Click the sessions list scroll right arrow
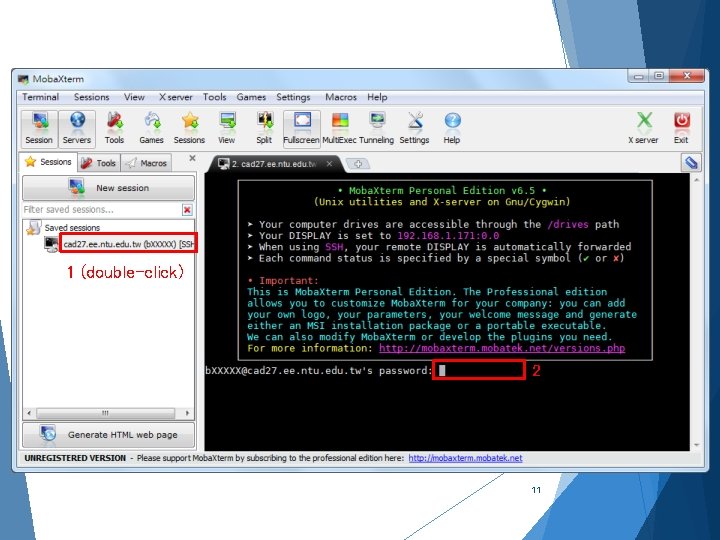720x540 pixels. (187, 413)
